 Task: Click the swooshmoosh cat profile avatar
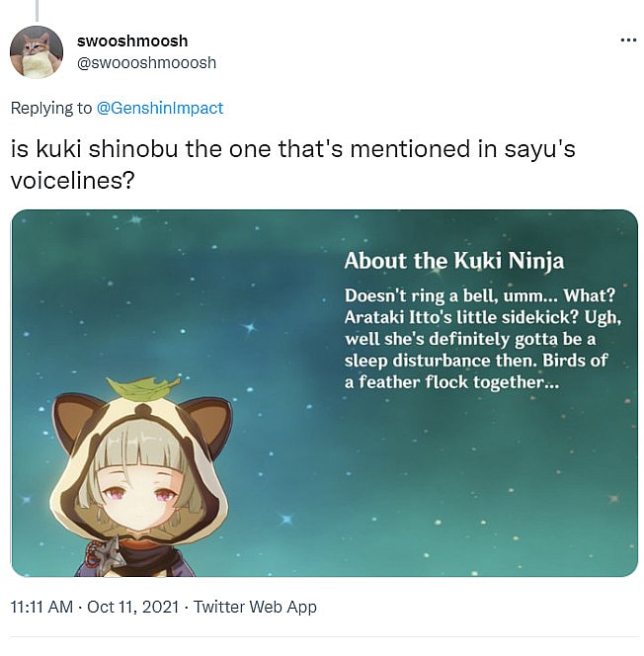(x=37, y=52)
